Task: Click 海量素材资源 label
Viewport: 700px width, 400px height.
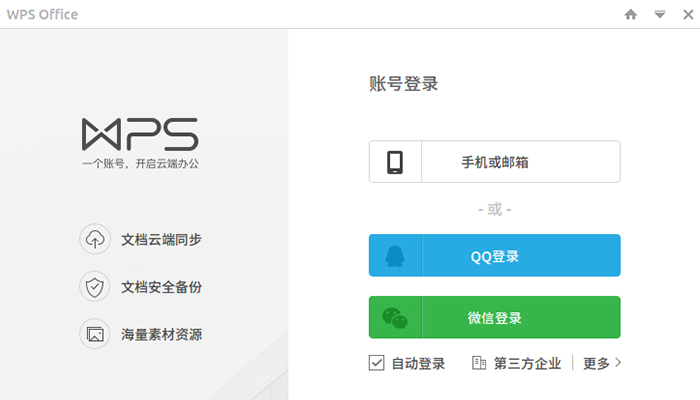Action: pyautogui.click(x=162, y=334)
